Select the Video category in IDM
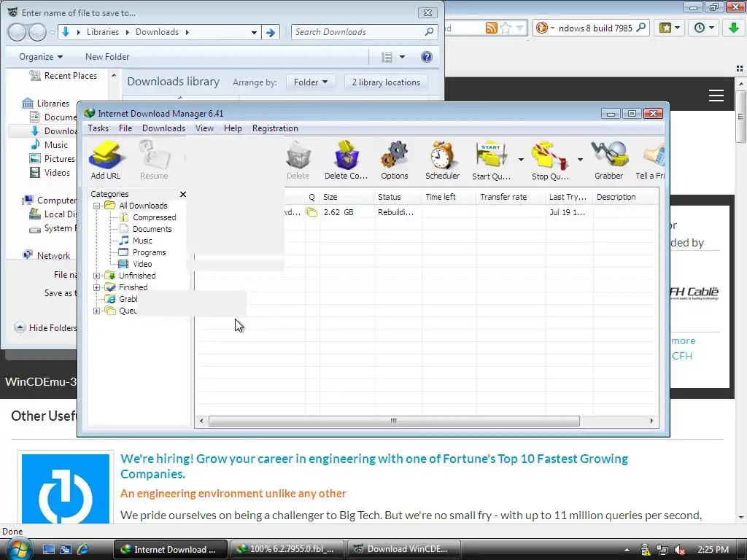The height and width of the screenshot is (560, 747). 142,264
